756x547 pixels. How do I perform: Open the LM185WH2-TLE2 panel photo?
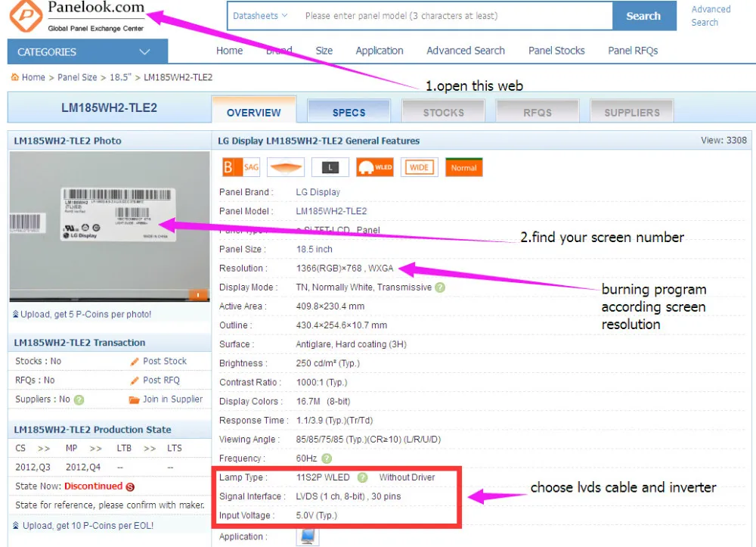coord(110,226)
